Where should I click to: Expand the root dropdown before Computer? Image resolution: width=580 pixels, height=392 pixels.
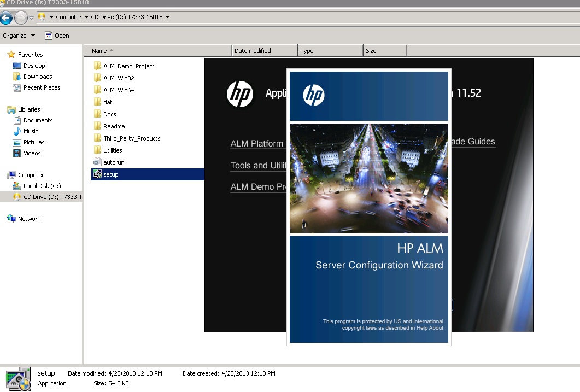51,17
